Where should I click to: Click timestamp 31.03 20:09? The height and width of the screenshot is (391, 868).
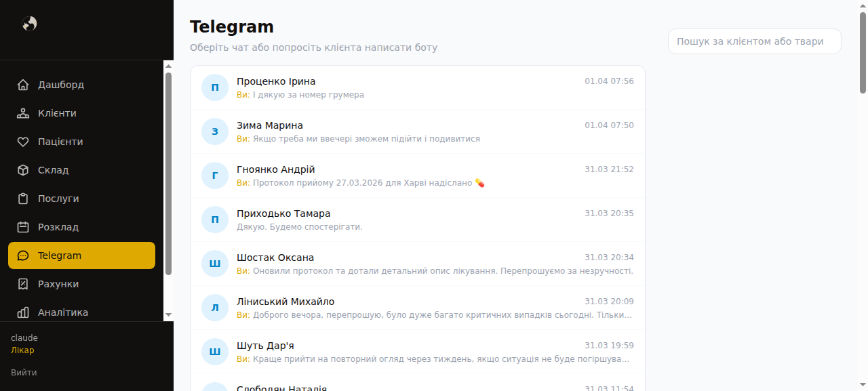610,302
